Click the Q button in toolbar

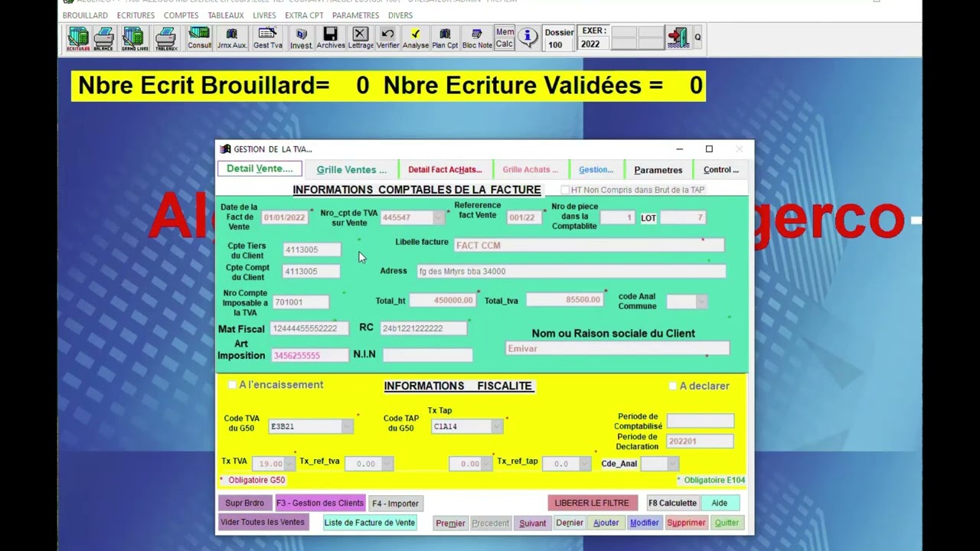pos(697,37)
